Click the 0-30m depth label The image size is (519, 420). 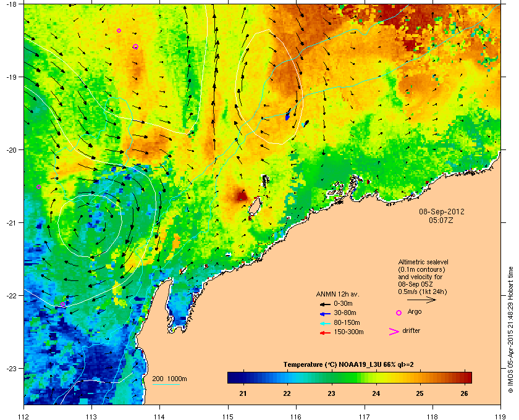pos(343,303)
